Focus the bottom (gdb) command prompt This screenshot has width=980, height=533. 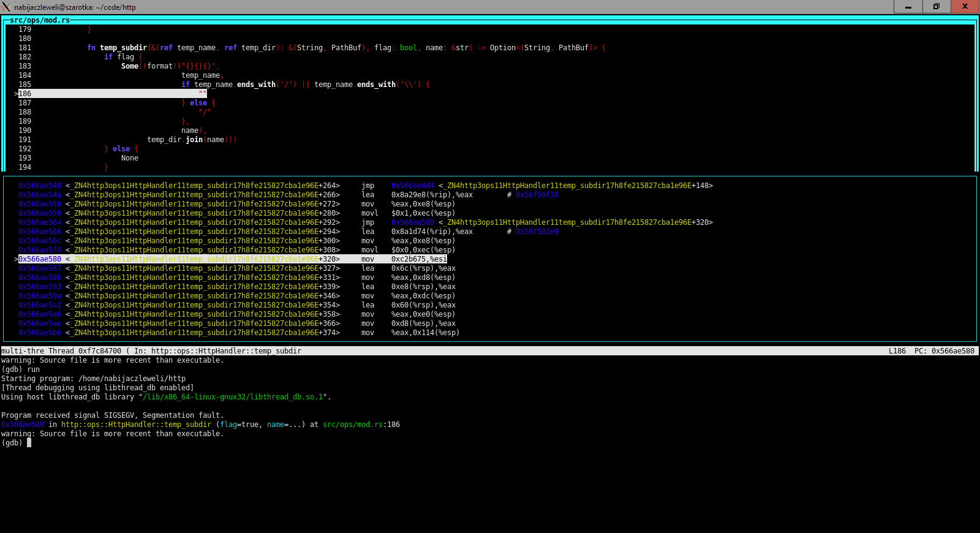point(28,443)
